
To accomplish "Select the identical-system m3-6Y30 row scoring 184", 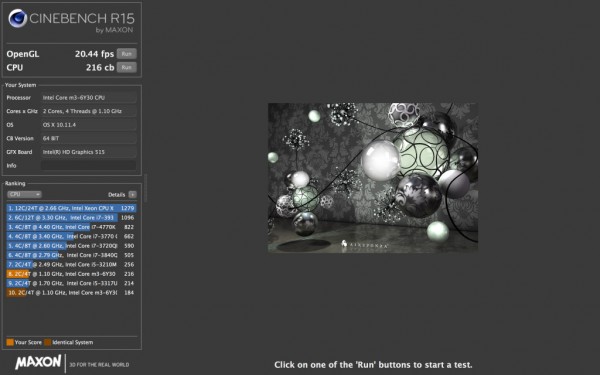I will pos(71,293).
